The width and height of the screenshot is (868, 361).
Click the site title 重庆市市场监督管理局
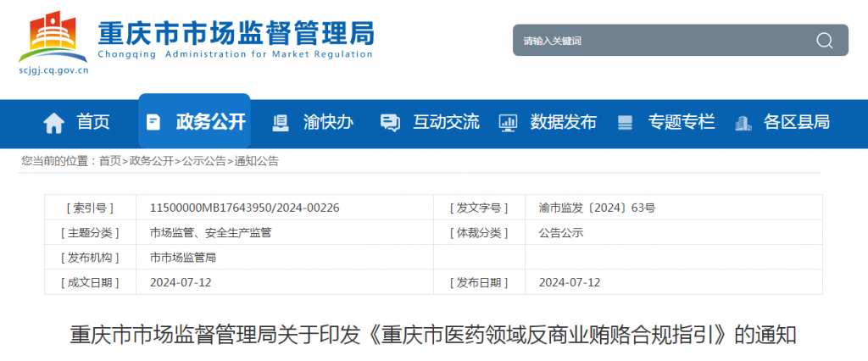tap(236, 34)
